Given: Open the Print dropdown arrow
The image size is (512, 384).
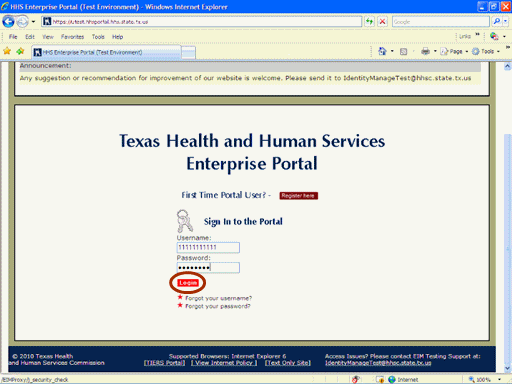Looking at the screenshot, I should tap(435, 51).
